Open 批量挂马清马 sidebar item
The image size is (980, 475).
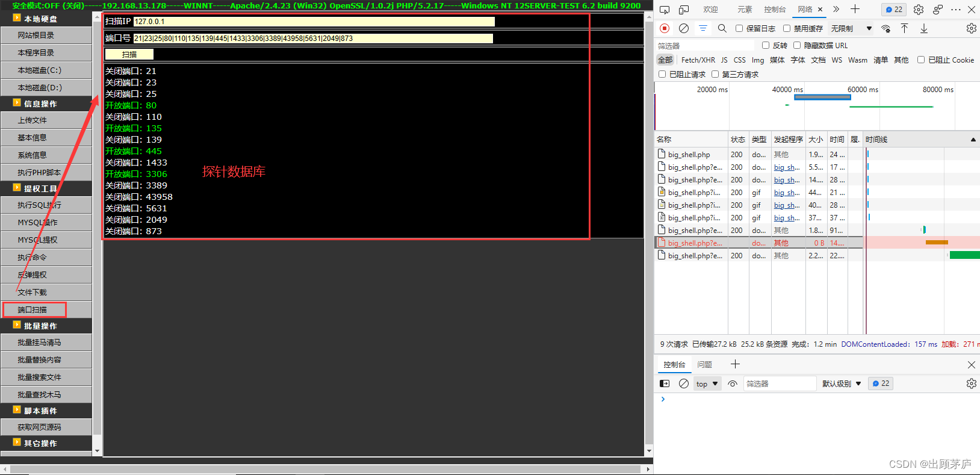[46, 343]
